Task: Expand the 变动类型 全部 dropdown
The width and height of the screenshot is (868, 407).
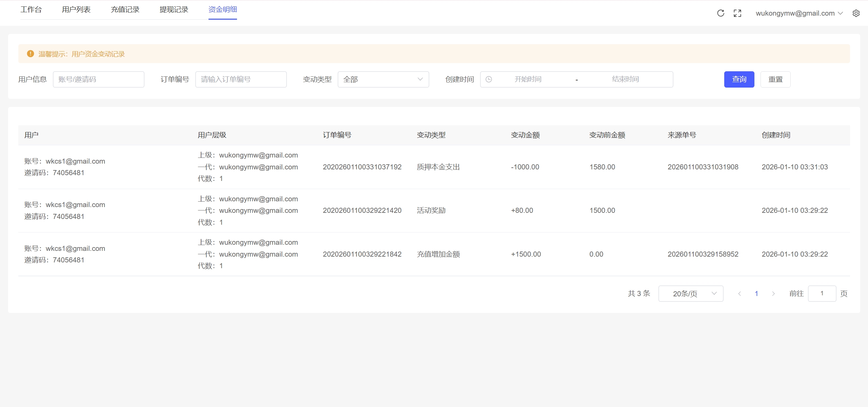Action: pyautogui.click(x=383, y=79)
